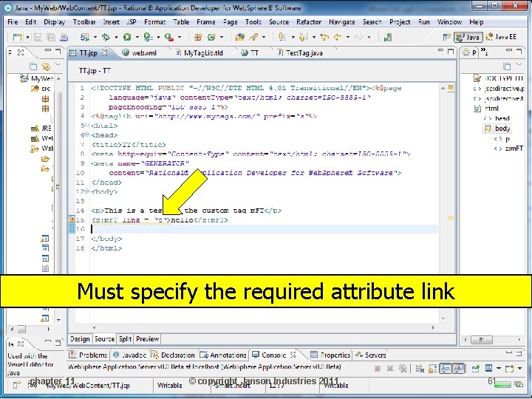
Task: Open the Back history dropdown arrow
Action: click(348, 37)
